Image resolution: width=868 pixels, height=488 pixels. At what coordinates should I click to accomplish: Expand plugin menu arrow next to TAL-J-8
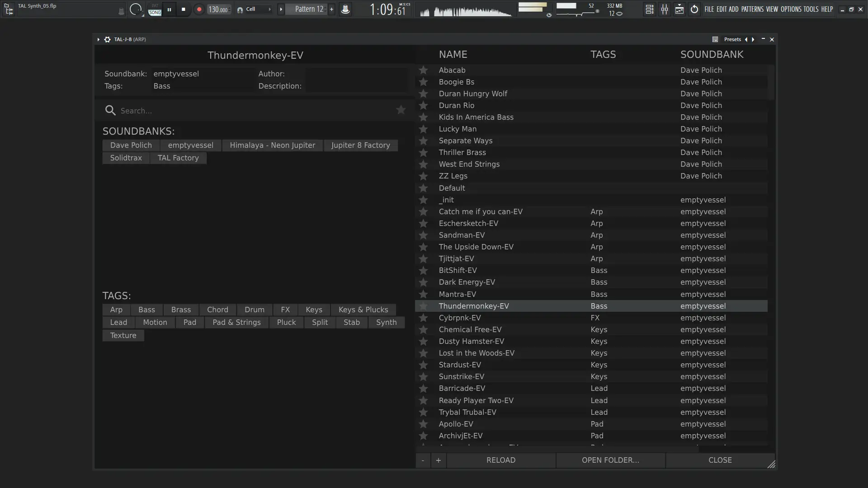point(98,39)
